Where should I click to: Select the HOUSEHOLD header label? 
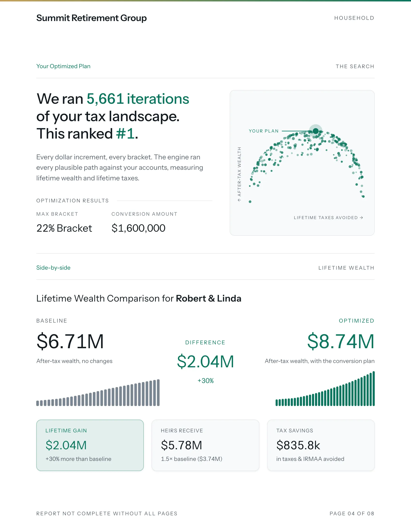point(354,18)
